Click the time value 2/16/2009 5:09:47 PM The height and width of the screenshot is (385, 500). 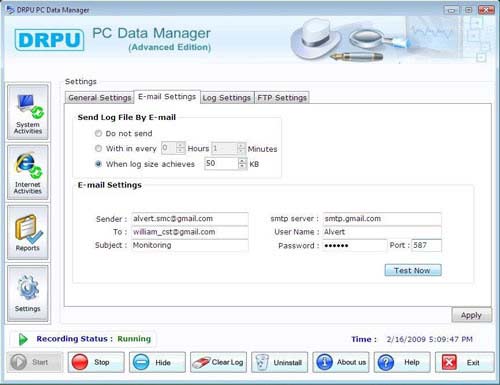[x=429, y=339]
